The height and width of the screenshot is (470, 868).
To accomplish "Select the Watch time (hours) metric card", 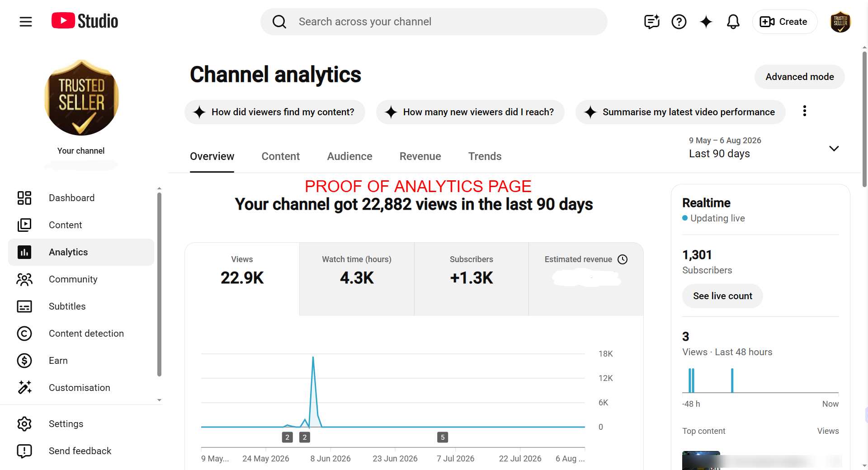I will click(357, 279).
